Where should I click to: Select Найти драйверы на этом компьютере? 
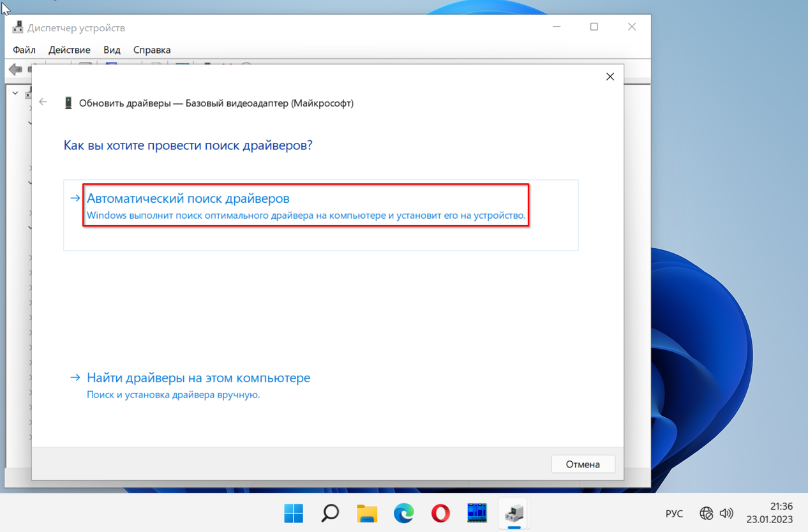[x=198, y=378]
